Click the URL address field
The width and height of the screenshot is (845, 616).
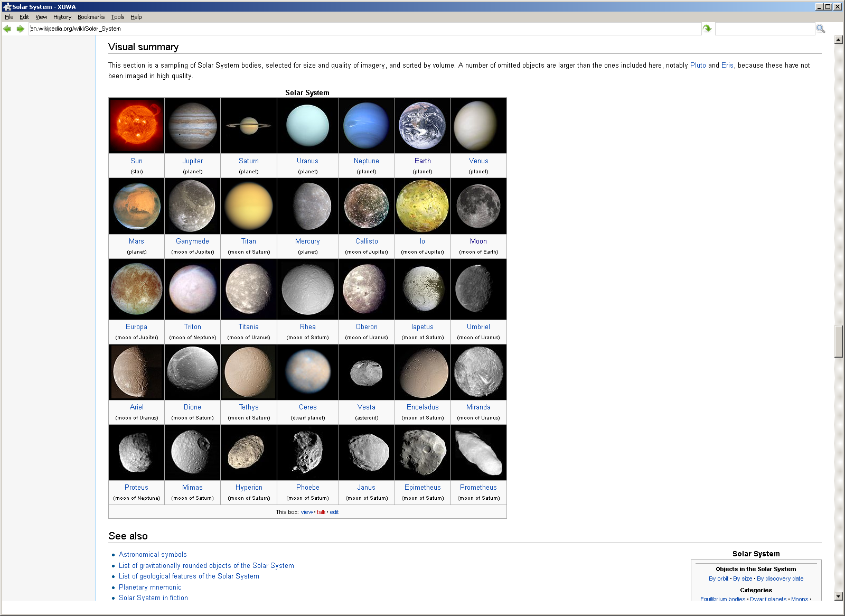(364, 29)
